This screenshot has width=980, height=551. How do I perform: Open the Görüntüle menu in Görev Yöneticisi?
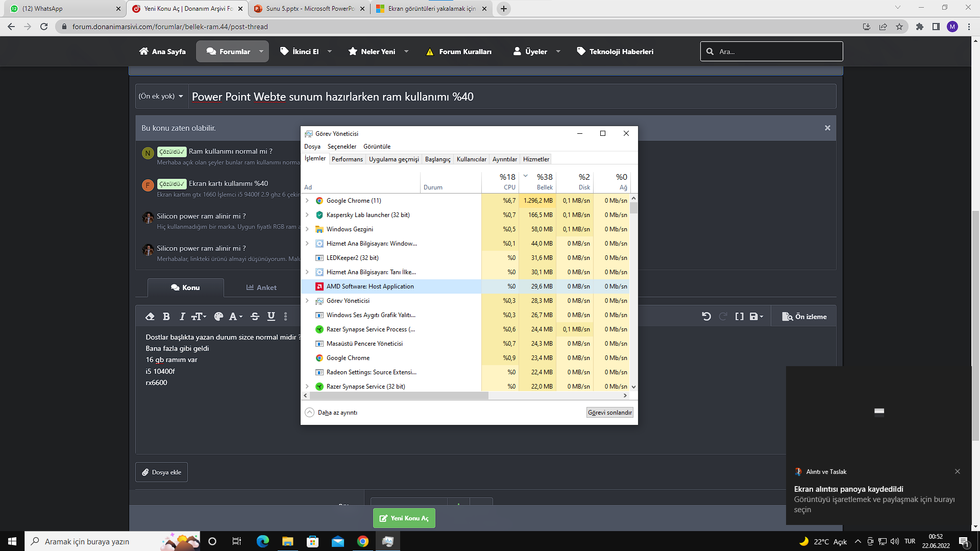click(x=377, y=147)
